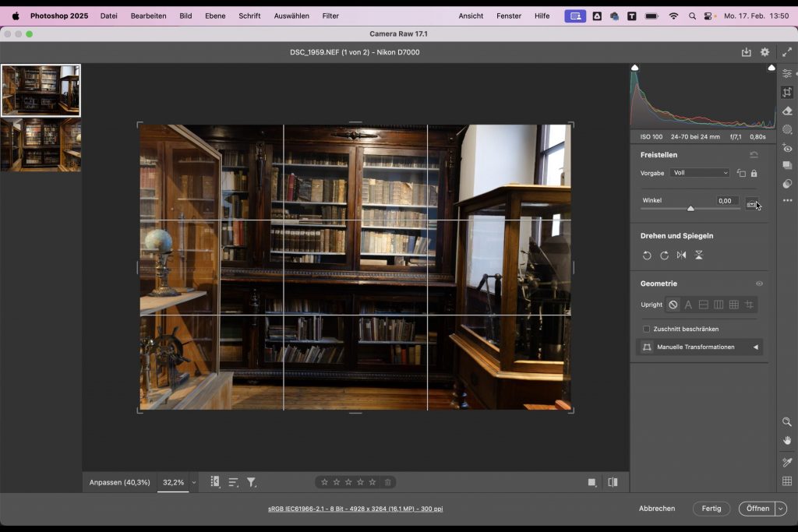This screenshot has height=532, width=798.
Task: Click the Winkel angle slider handle
Action: click(690, 209)
